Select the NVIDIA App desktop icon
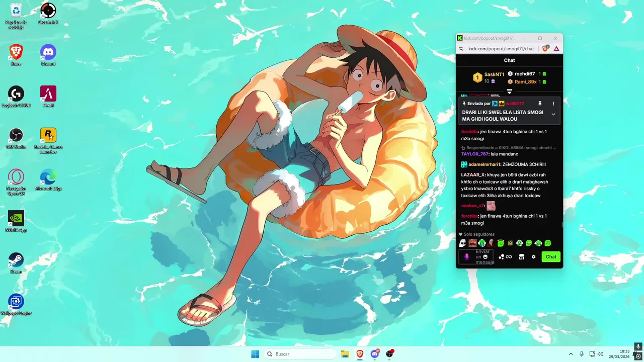Screen dimensions: 644x362 (16, 222)
